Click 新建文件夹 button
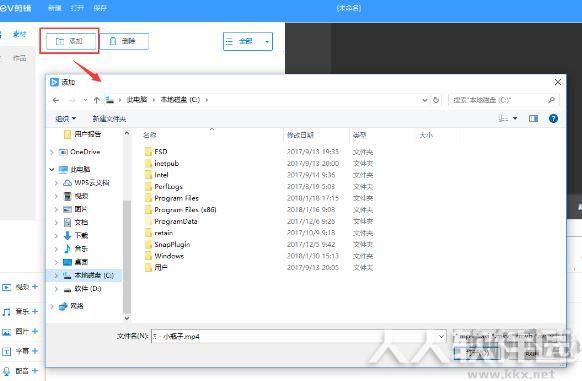This screenshot has width=582, height=381. pos(109,119)
